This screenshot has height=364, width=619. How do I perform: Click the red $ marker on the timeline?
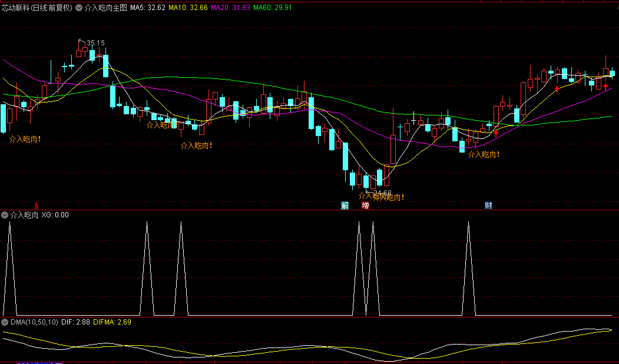pos(37,206)
